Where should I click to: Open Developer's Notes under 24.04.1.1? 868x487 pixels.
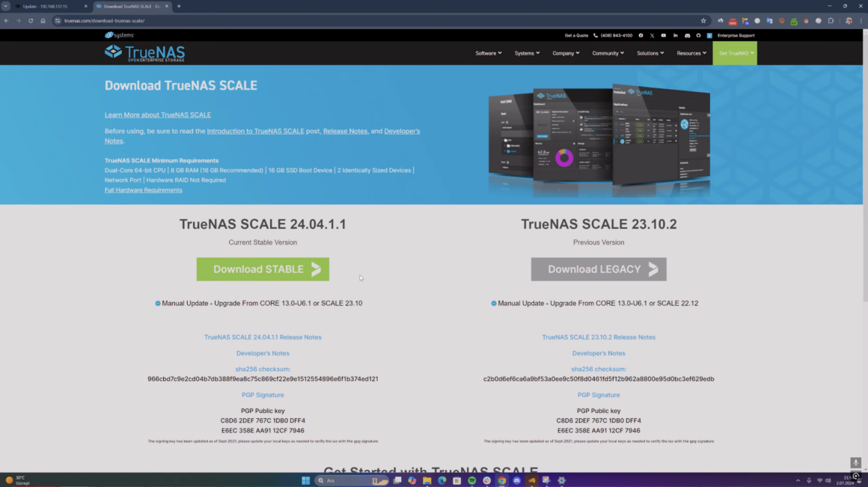[263, 353]
